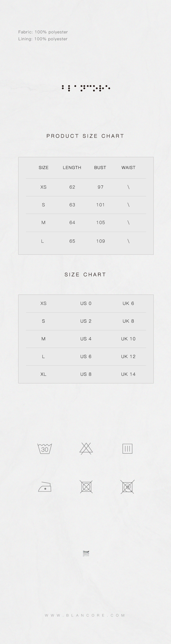
Task: Click the drip dry vertical lines icon
Action: (x=127, y=449)
